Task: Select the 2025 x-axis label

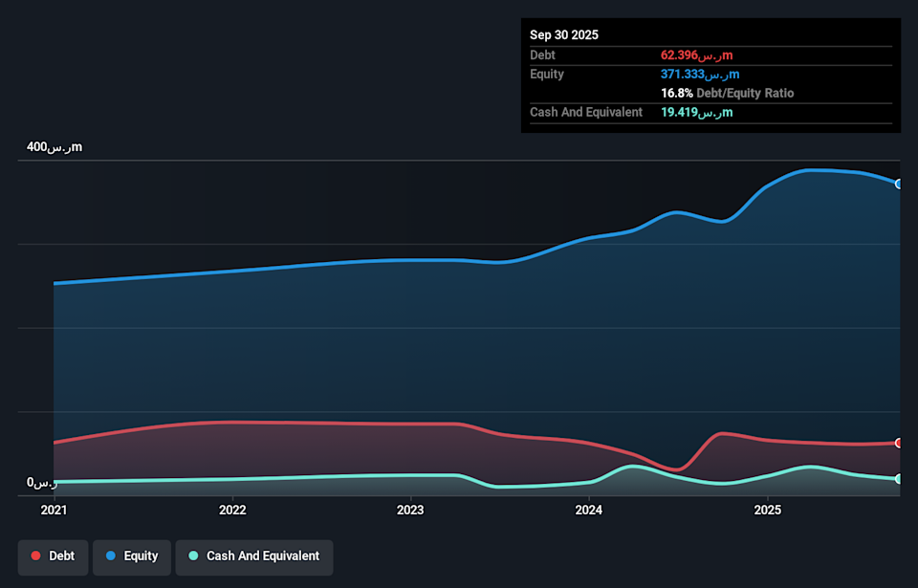Action: pyautogui.click(x=767, y=511)
